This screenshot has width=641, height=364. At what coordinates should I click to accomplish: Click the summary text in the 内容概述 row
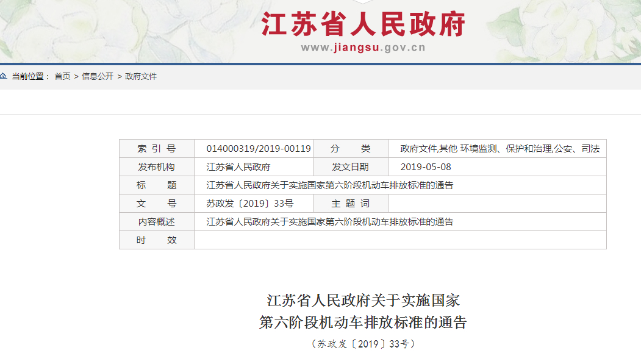tap(329, 222)
